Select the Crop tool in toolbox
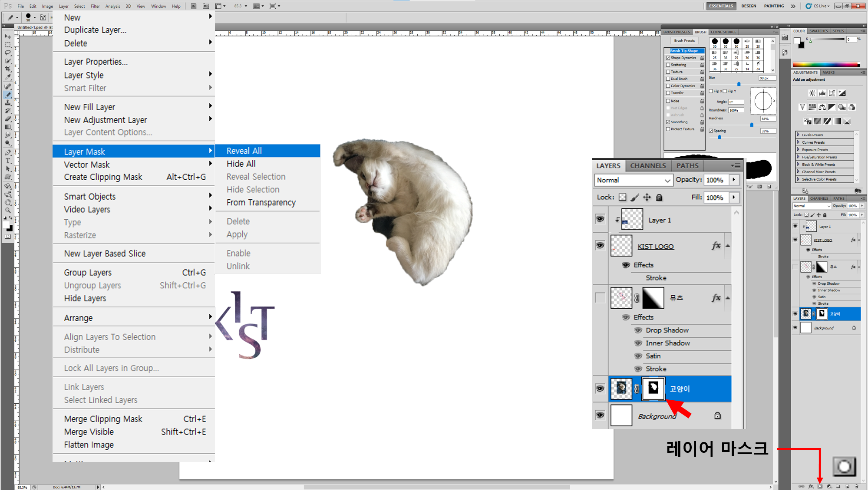868x491 pixels. 8,69
